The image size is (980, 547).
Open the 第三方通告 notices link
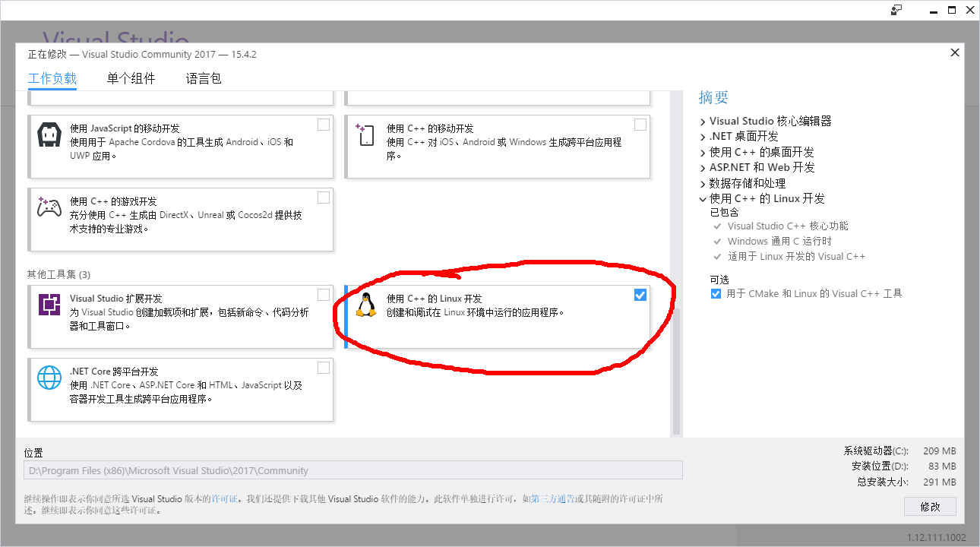[552, 499]
